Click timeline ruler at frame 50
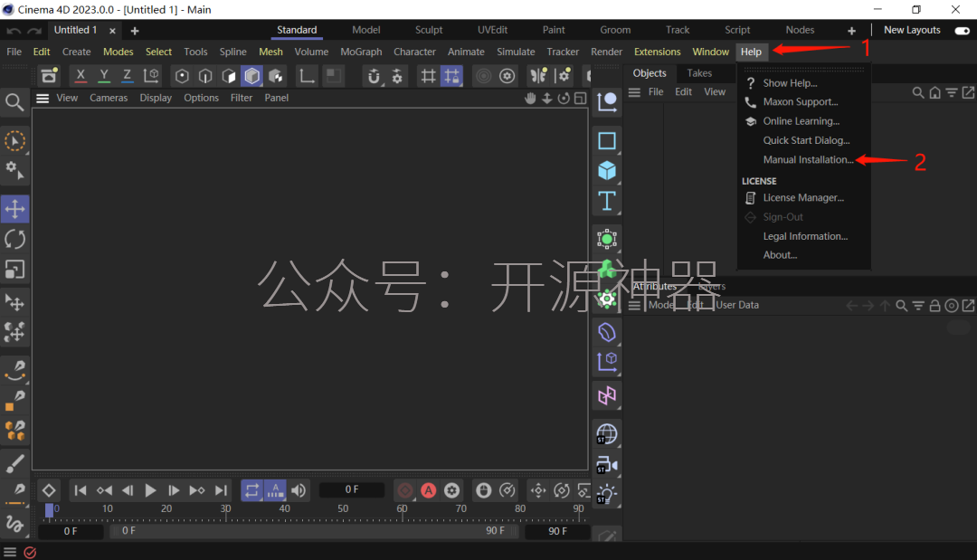Viewport: 977px width, 560px height. tap(344, 509)
